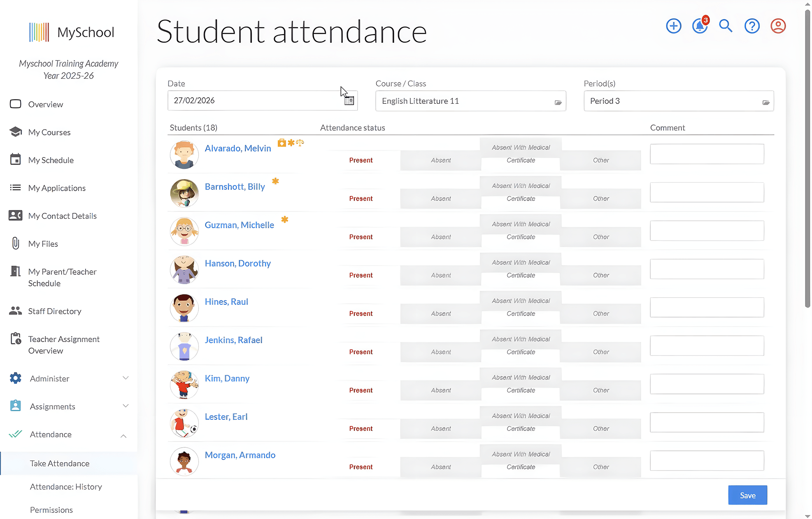Image resolution: width=812 pixels, height=519 pixels.
Task: Open the date picker calendar icon
Action: tap(349, 101)
